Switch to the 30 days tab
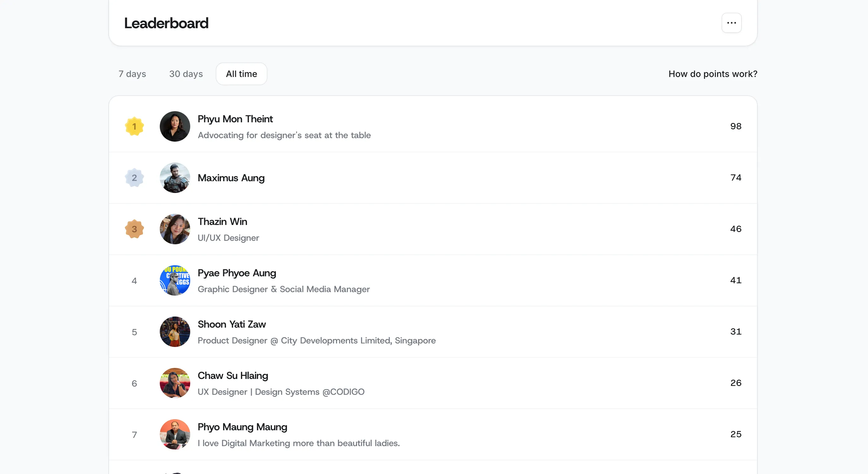The height and width of the screenshot is (474, 868). click(186, 74)
